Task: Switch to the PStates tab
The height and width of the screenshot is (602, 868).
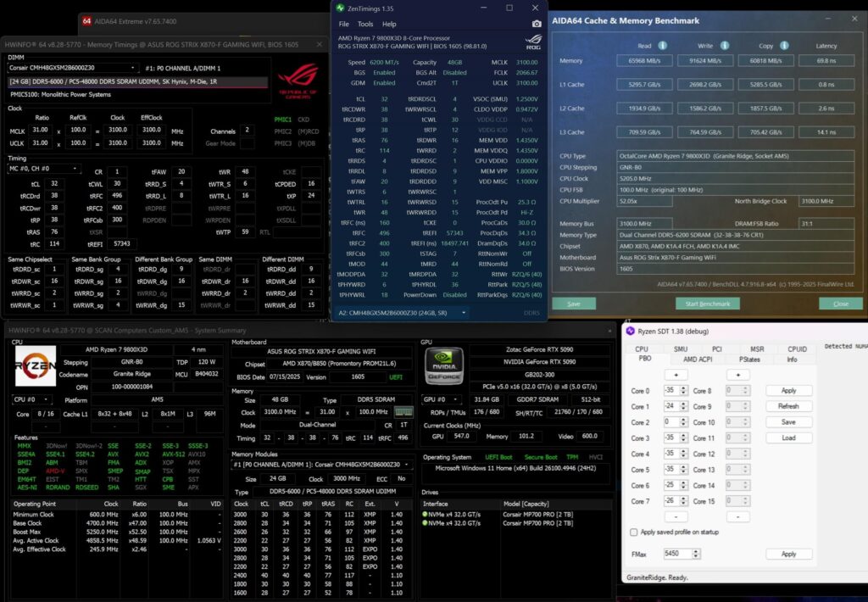Action: (x=749, y=360)
